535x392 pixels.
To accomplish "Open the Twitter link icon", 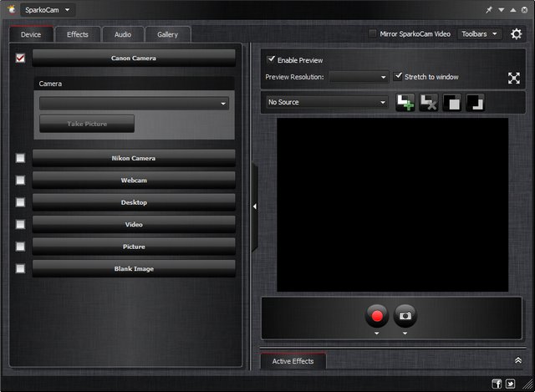I will point(511,384).
